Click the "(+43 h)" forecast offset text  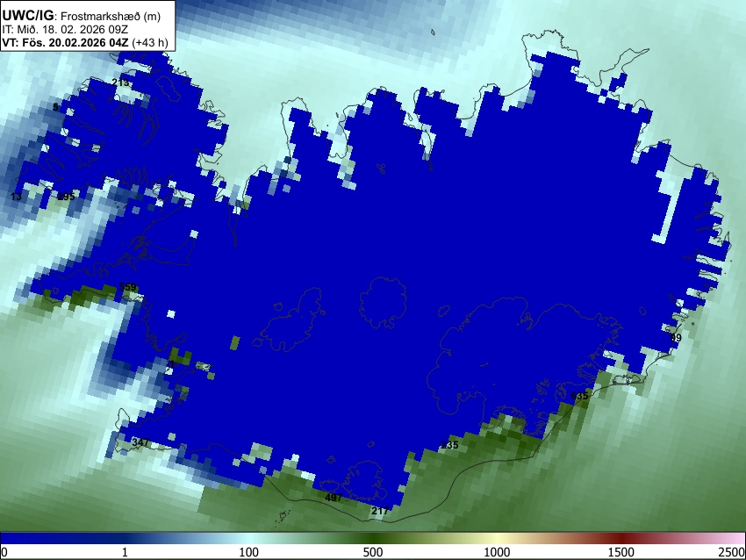tap(150, 42)
